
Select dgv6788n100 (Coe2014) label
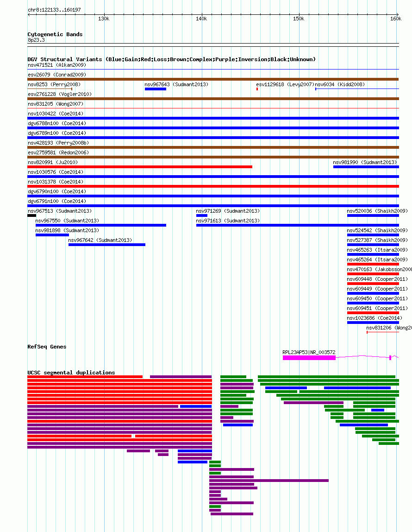(57, 123)
